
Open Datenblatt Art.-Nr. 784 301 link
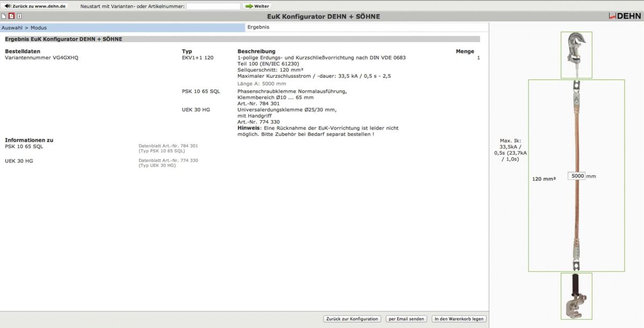pos(168,145)
